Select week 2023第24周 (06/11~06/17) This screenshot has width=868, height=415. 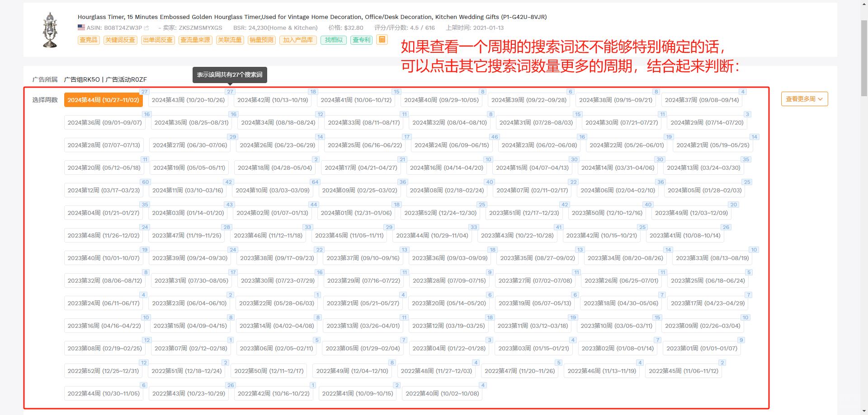pos(104,303)
